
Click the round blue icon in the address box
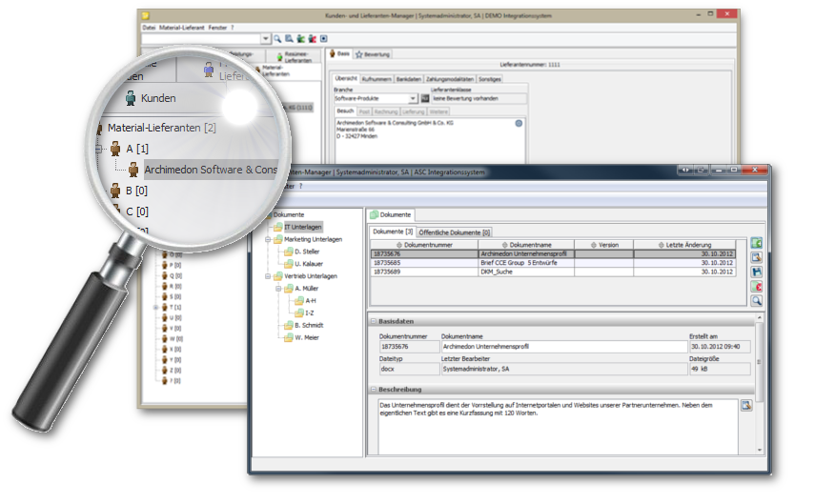(x=519, y=124)
